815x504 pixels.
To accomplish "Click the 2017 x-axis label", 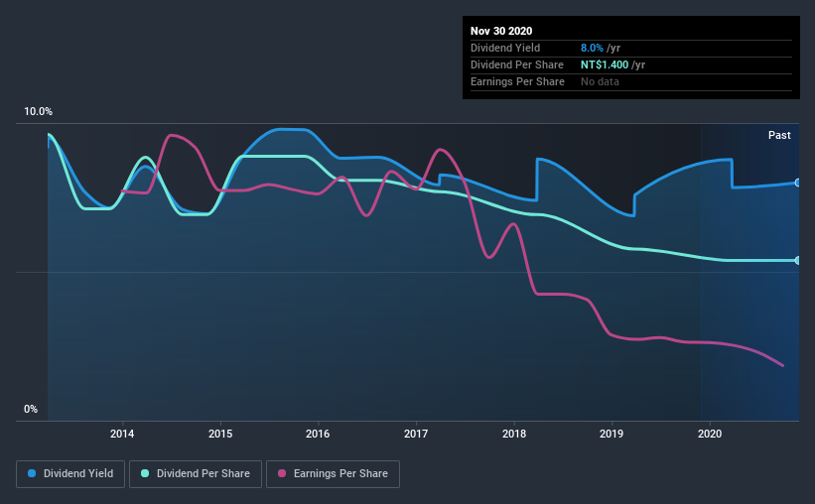I will click(416, 434).
